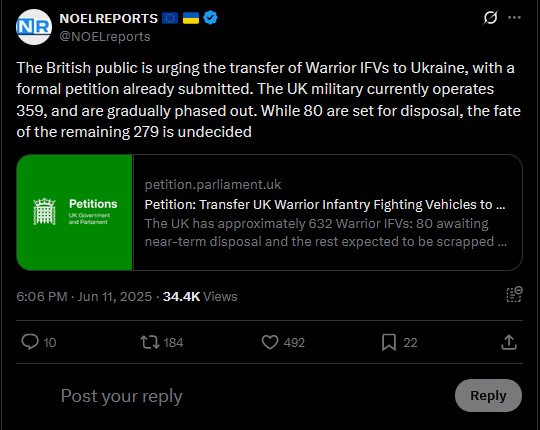Viewport: 540px width, 430px height.
Task: Click the NOELREPORTS display name
Action: click(x=108, y=18)
